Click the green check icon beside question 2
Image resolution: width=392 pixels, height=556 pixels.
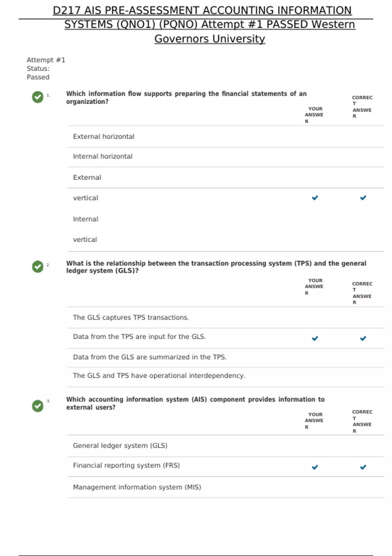coord(38,267)
